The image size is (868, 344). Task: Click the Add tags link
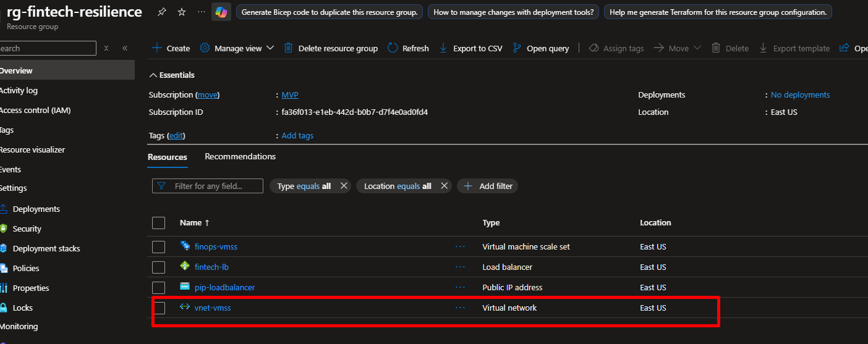pyautogui.click(x=297, y=135)
